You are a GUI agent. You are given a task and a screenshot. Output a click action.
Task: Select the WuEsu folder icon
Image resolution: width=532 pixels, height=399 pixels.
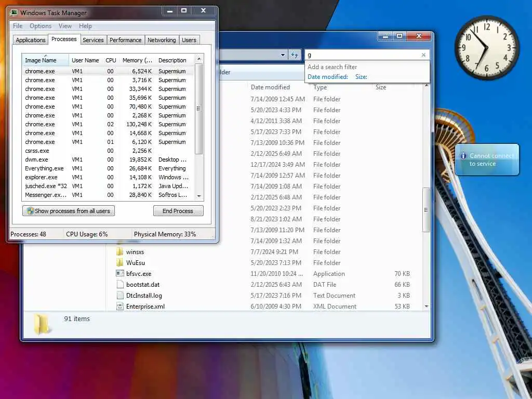pyautogui.click(x=119, y=262)
